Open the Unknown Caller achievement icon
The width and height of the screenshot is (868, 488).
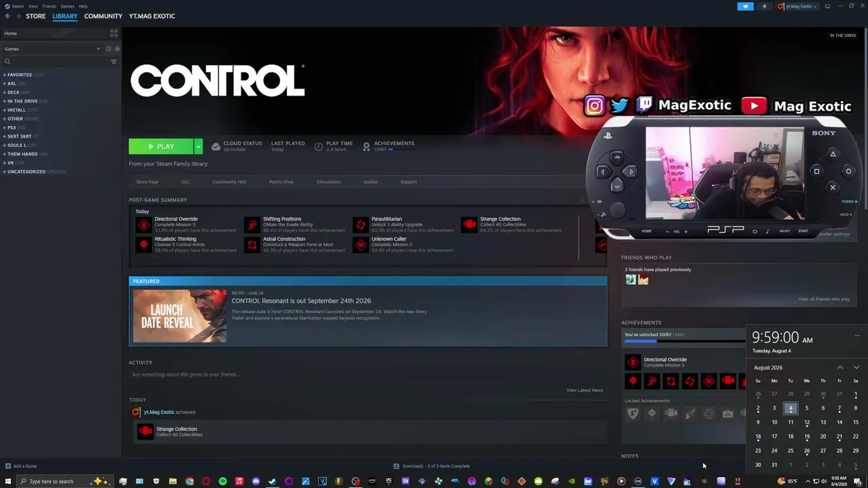click(x=361, y=245)
